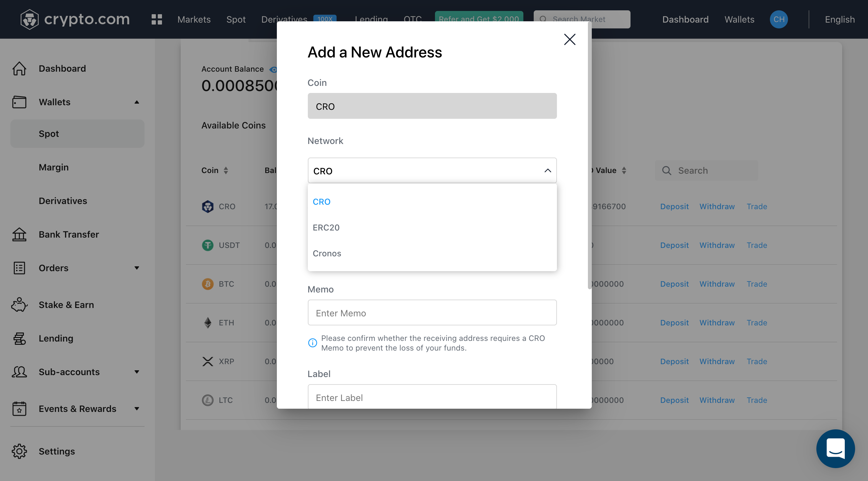Click the Stake & Earn sidebar icon
The height and width of the screenshot is (481, 868).
20,304
